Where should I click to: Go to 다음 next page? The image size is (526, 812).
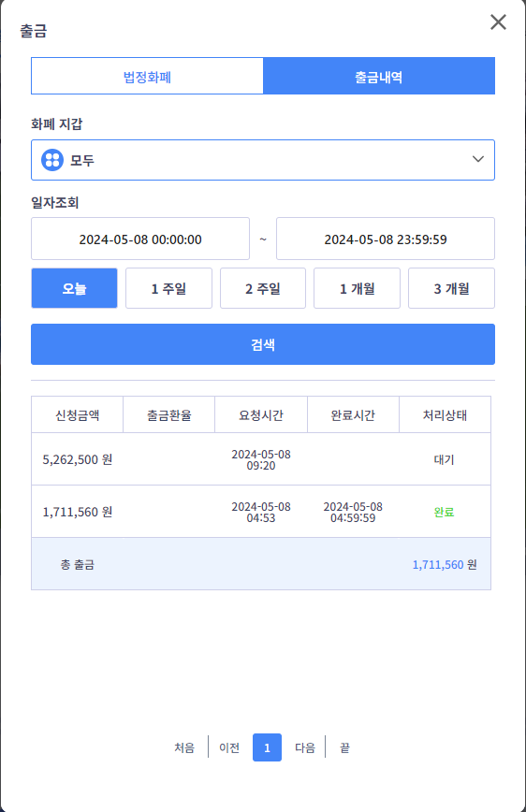305,747
